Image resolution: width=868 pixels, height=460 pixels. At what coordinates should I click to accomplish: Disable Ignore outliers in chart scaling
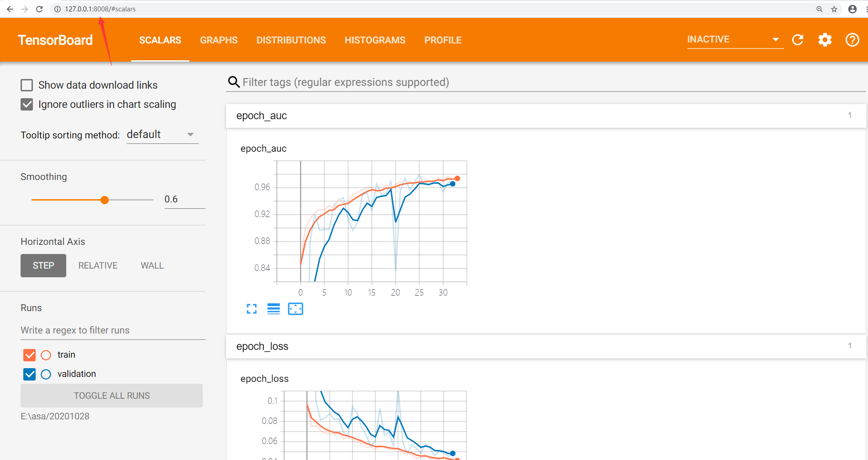tap(27, 104)
